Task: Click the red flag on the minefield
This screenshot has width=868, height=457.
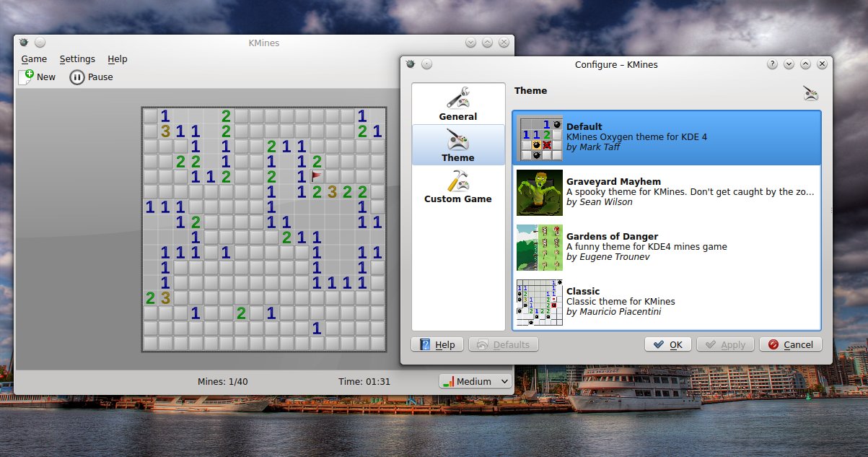Action: 317,176
